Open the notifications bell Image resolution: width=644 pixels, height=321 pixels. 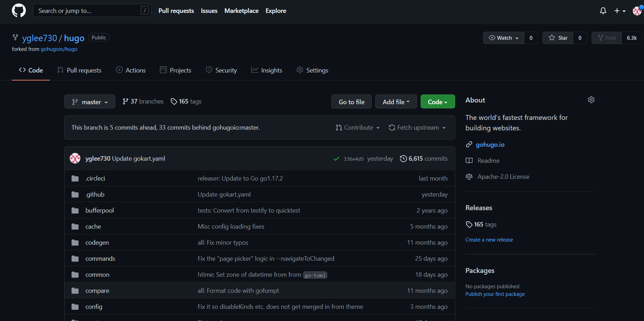603,11
